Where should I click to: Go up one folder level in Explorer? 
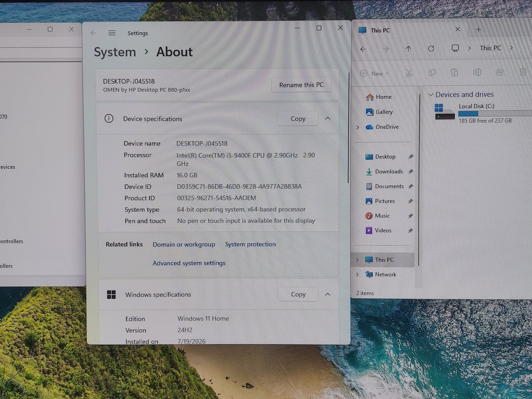point(408,49)
